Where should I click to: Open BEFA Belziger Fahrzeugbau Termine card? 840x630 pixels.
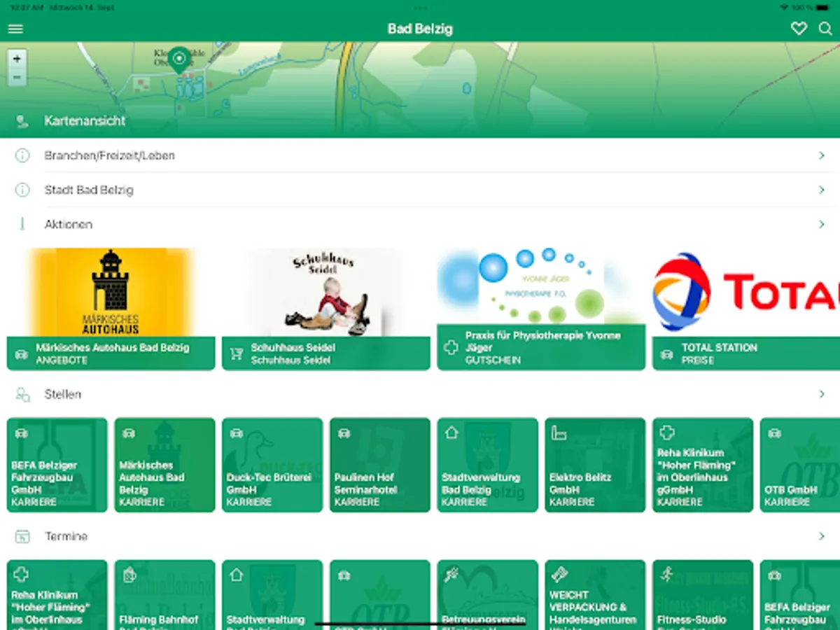click(x=800, y=595)
